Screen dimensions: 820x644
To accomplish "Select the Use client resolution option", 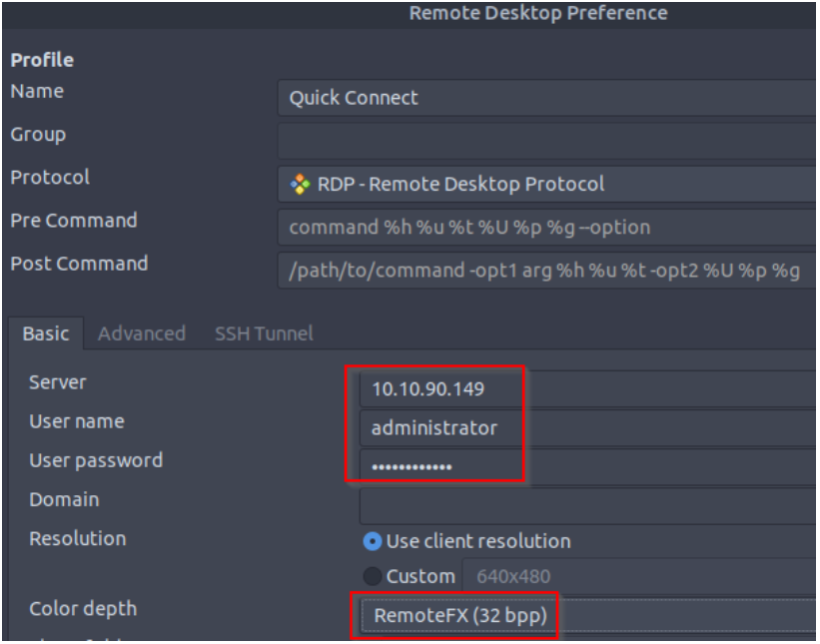I will coord(373,541).
